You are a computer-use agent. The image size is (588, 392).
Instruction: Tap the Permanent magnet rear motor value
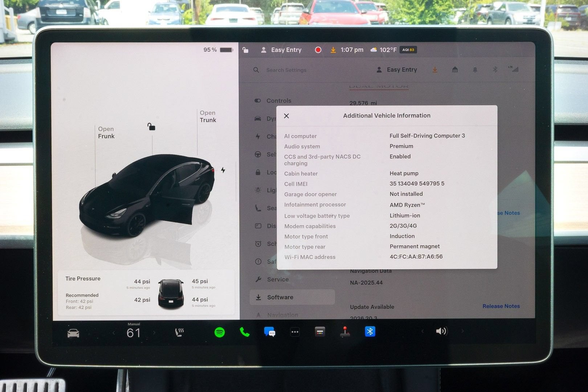(x=415, y=246)
